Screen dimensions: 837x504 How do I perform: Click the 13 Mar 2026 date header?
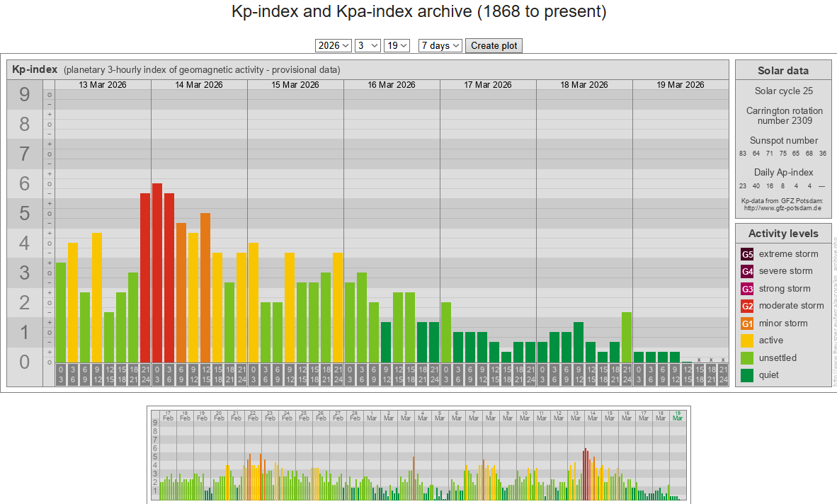point(103,85)
